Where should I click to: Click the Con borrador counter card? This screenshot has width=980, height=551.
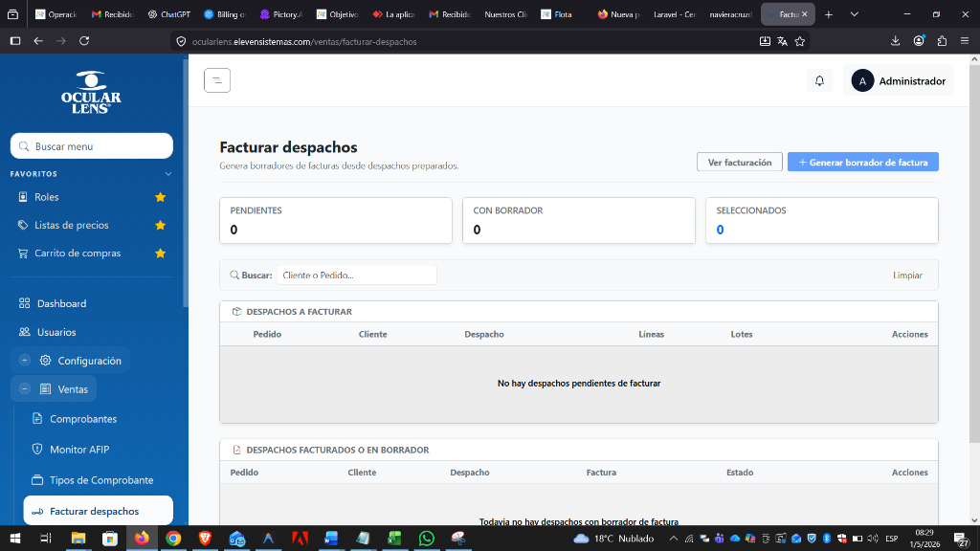coord(579,221)
